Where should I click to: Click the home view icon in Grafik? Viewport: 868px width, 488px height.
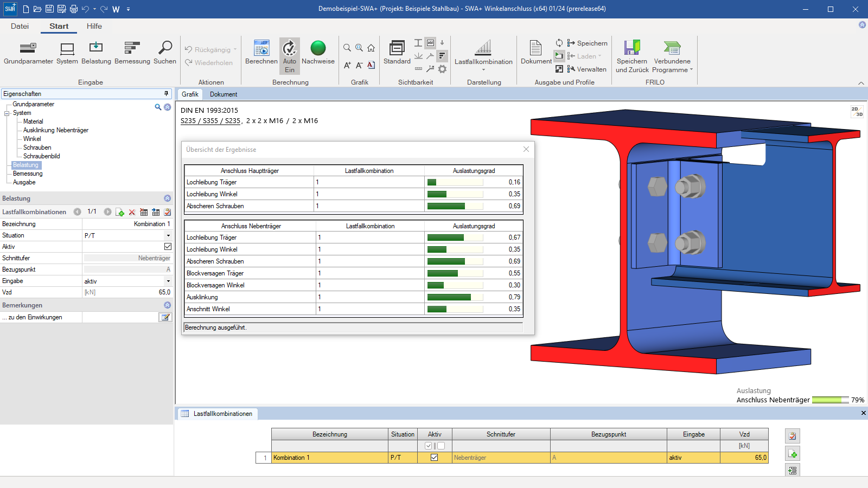point(371,48)
